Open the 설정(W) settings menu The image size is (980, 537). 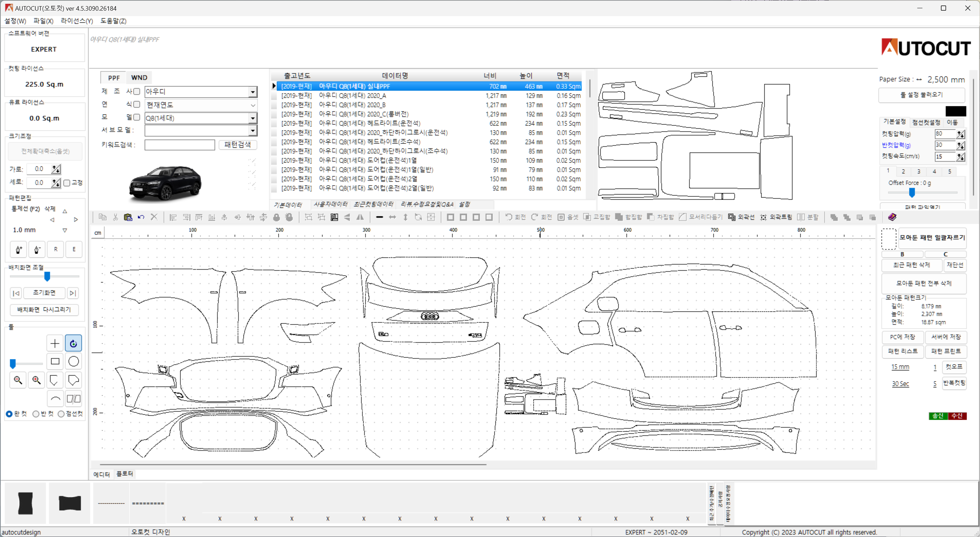[15, 21]
